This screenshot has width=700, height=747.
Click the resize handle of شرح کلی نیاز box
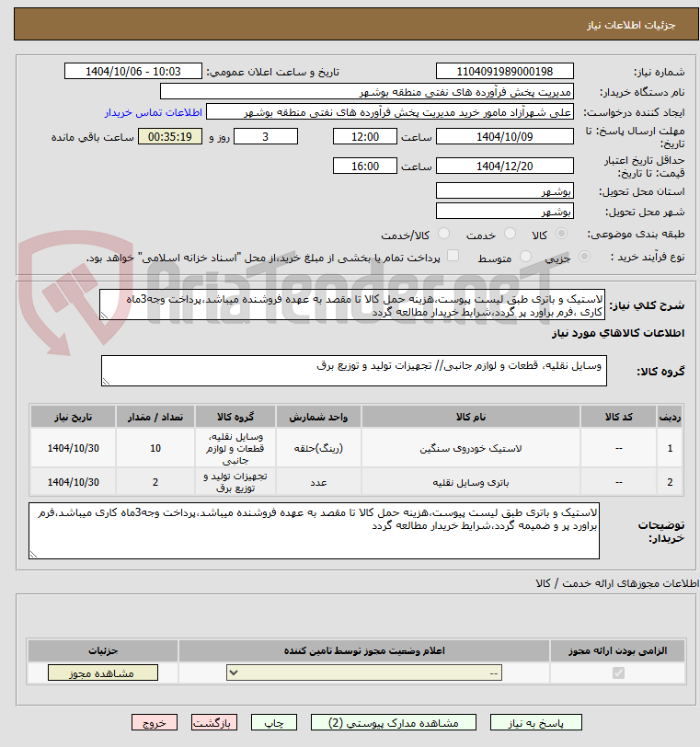[x=104, y=316]
